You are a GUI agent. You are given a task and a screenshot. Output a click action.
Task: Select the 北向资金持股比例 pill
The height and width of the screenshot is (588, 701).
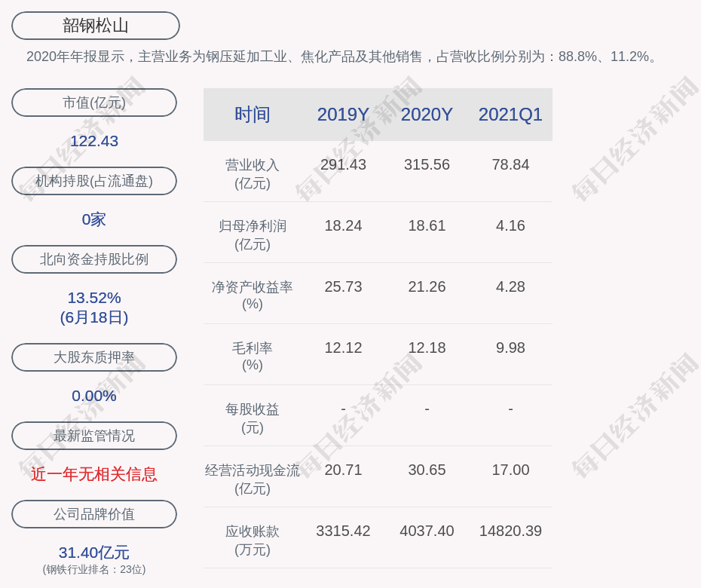[x=94, y=259]
